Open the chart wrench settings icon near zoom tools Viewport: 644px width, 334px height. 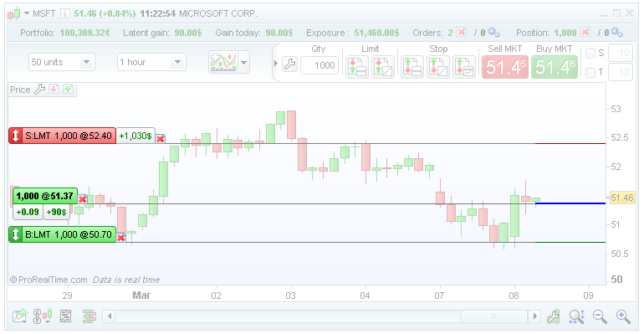tap(554, 316)
